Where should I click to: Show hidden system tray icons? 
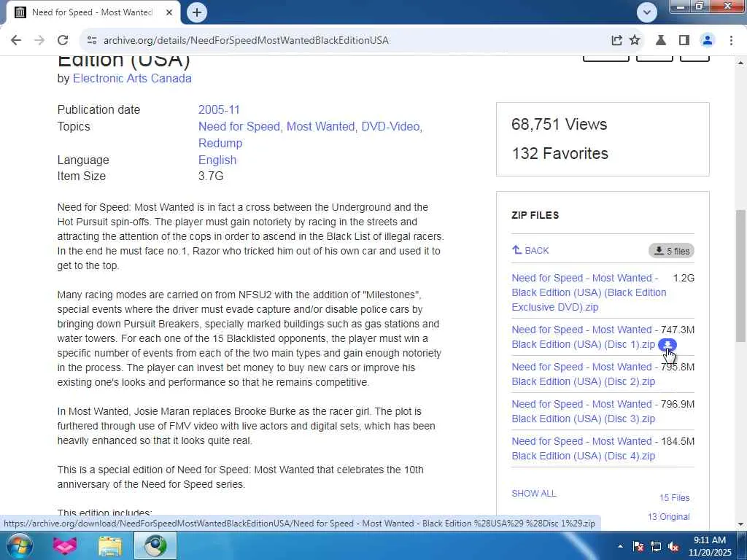pyautogui.click(x=620, y=546)
